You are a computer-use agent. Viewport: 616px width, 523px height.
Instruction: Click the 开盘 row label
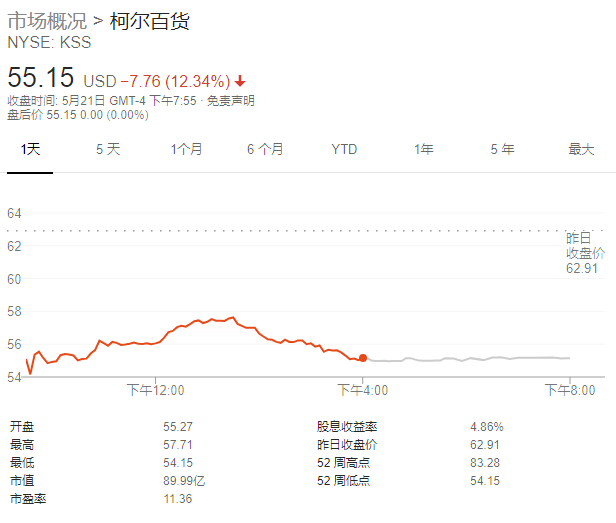click(22, 427)
